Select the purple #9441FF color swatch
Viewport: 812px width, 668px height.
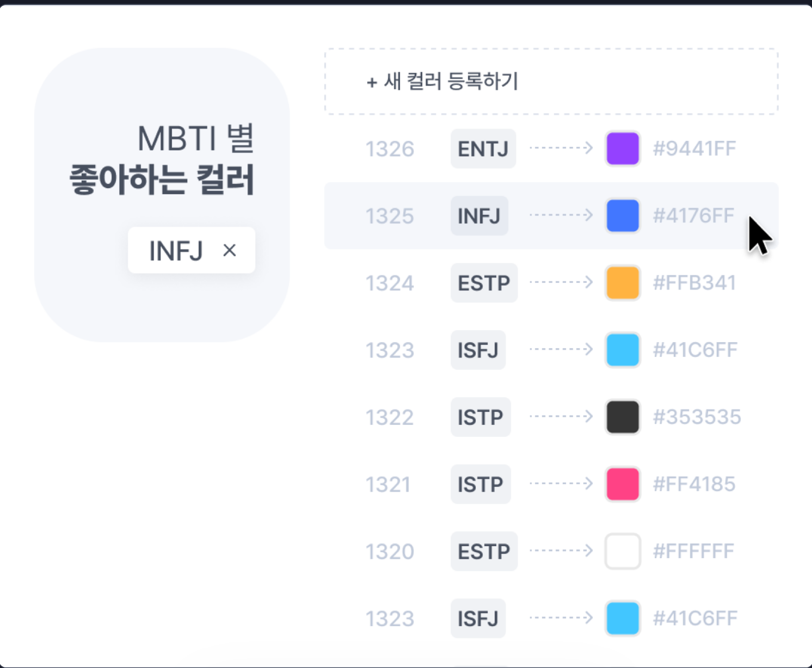(x=623, y=149)
